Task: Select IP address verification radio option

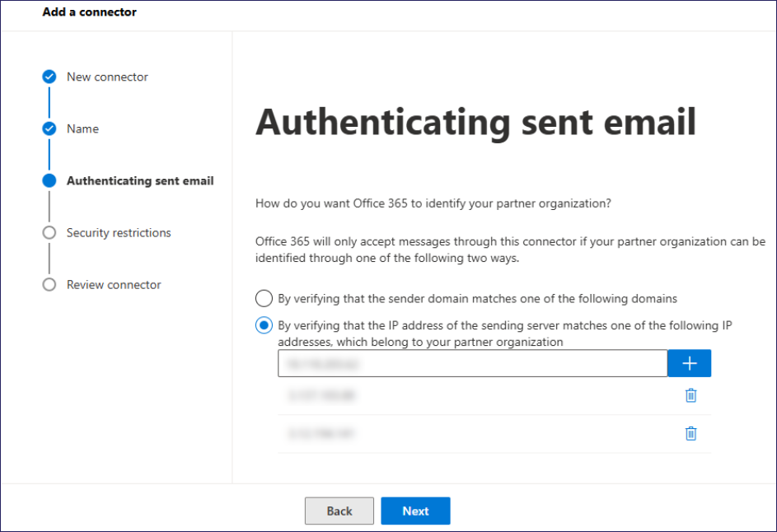Action: (264, 325)
